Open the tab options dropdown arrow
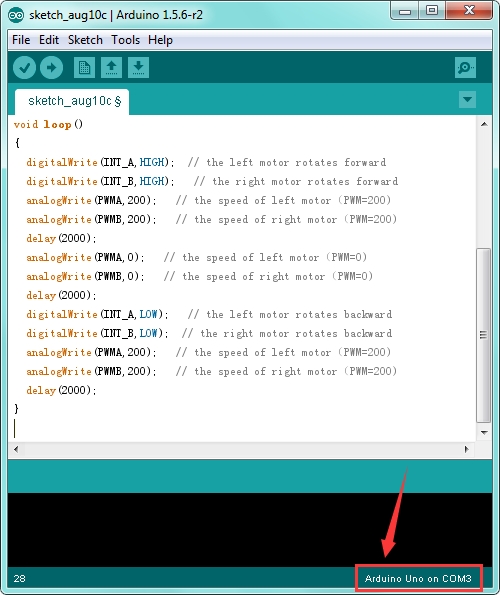 [467, 100]
